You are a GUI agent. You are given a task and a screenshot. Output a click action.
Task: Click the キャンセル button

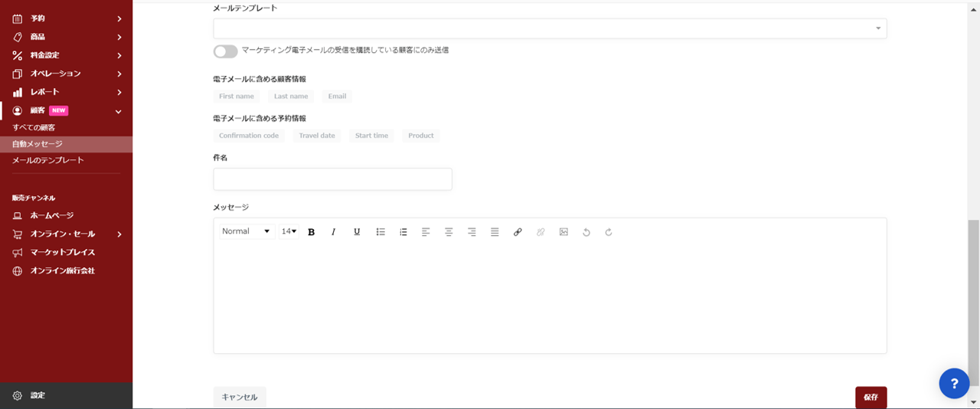tap(240, 398)
